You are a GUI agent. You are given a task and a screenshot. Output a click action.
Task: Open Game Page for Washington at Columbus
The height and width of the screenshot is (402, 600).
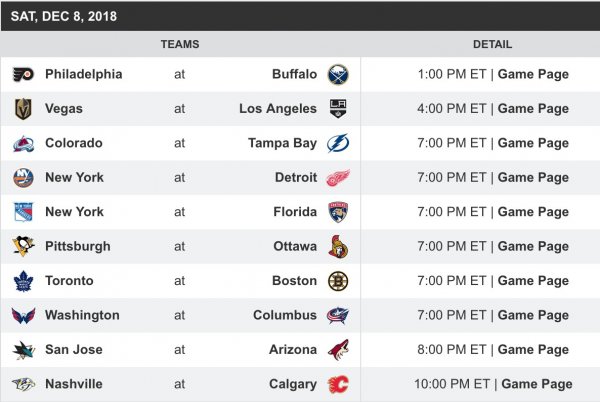click(533, 315)
